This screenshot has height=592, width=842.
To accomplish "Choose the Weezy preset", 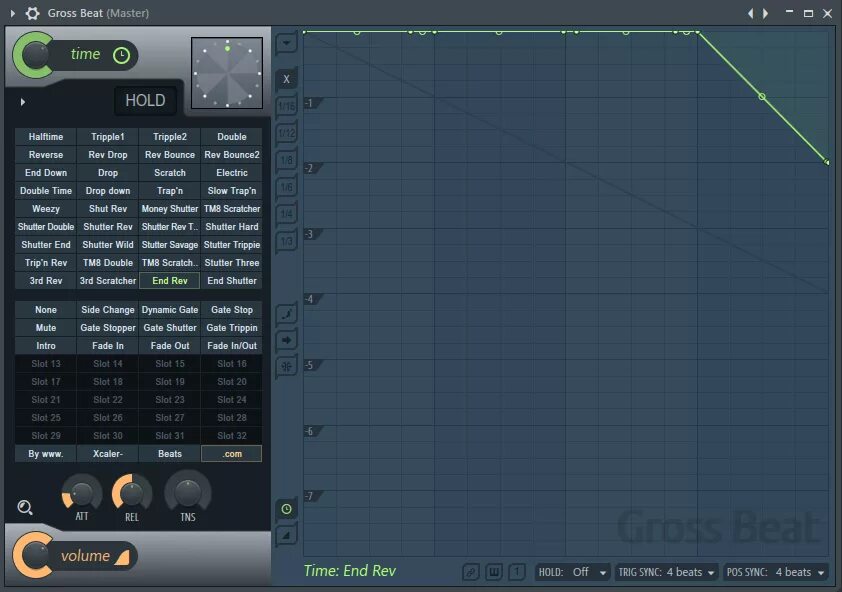I will [46, 208].
